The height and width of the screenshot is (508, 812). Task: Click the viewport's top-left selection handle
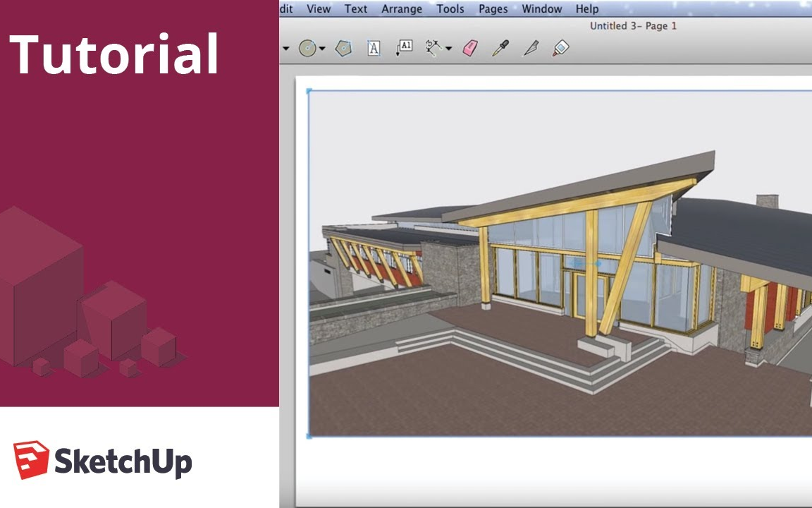tap(307, 90)
